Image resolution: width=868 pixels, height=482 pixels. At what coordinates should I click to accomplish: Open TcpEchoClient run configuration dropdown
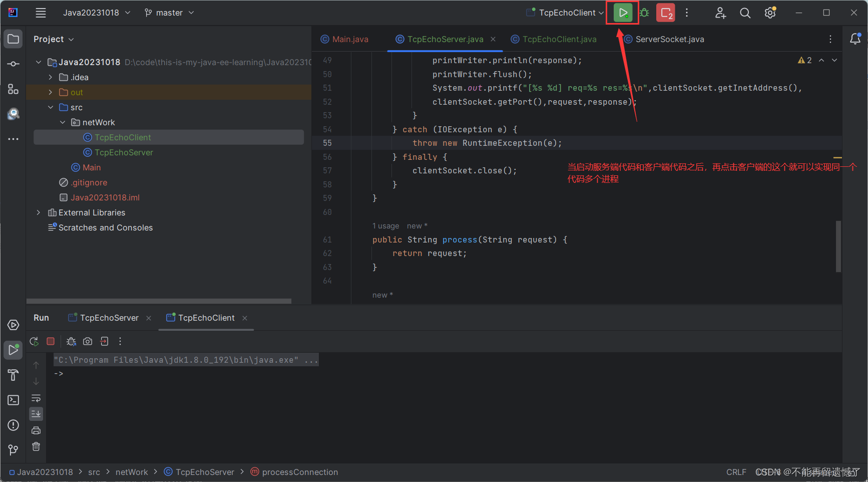point(565,13)
